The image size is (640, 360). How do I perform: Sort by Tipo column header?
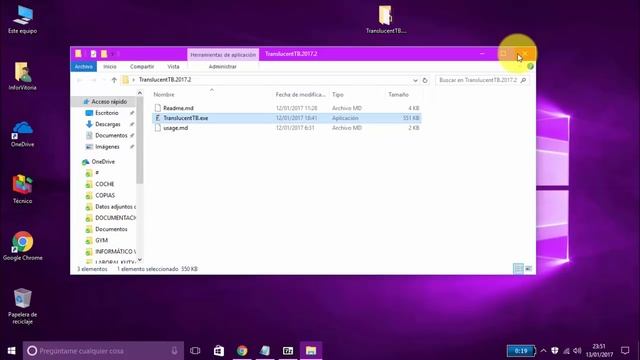[338, 94]
